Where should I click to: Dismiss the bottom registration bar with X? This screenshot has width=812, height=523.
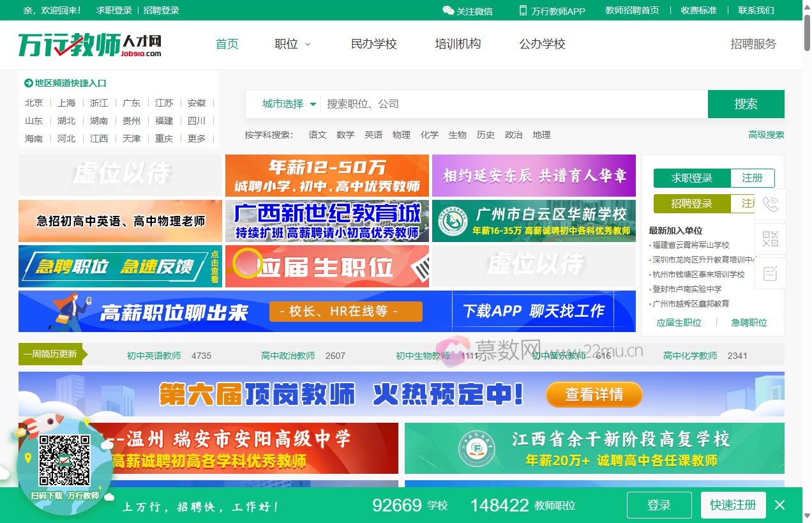(779, 504)
